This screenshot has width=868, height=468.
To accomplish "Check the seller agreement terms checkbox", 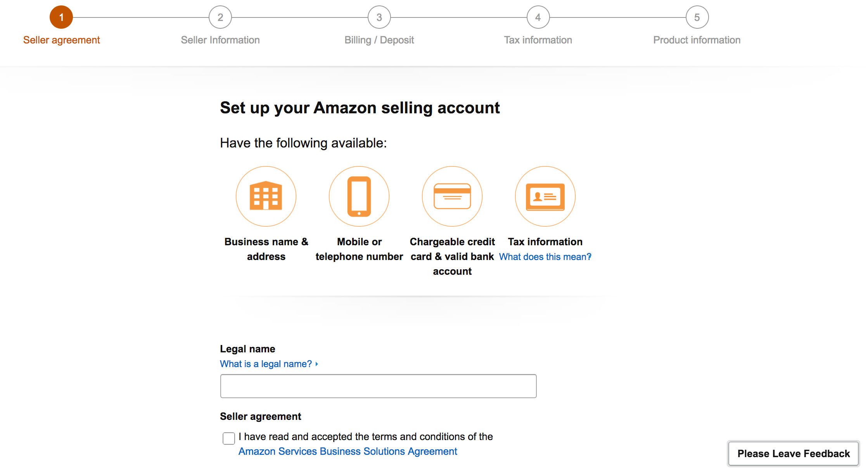I will pyautogui.click(x=229, y=438).
